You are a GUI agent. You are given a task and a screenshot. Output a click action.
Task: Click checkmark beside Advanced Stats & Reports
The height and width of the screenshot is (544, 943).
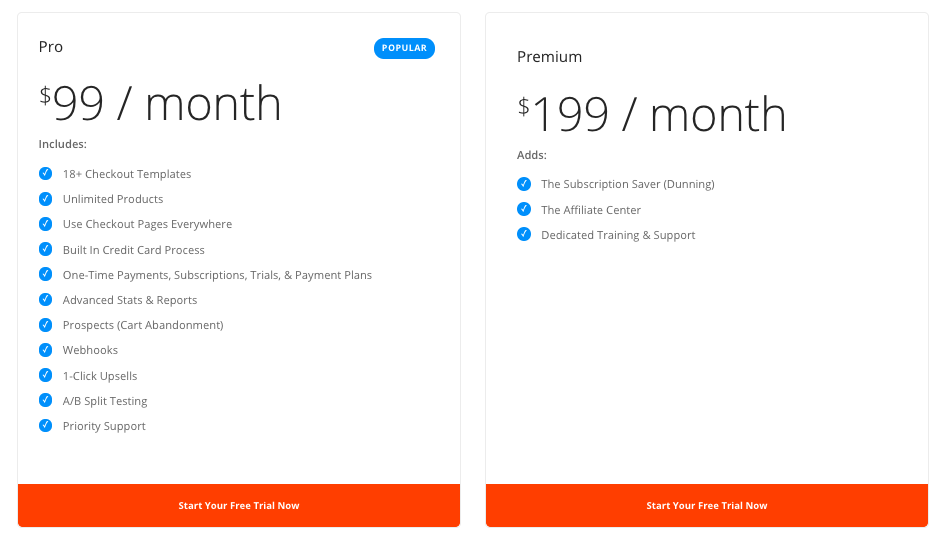(46, 299)
